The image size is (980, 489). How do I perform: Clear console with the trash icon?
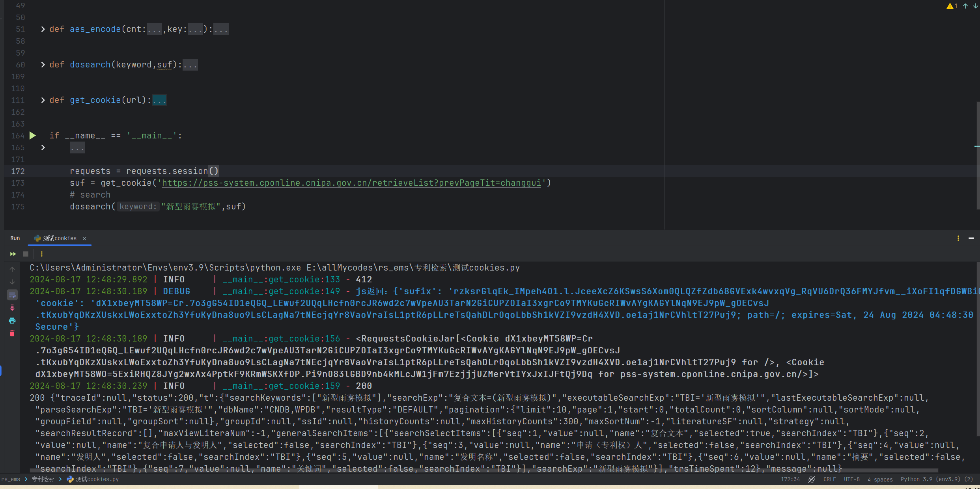pos(12,334)
